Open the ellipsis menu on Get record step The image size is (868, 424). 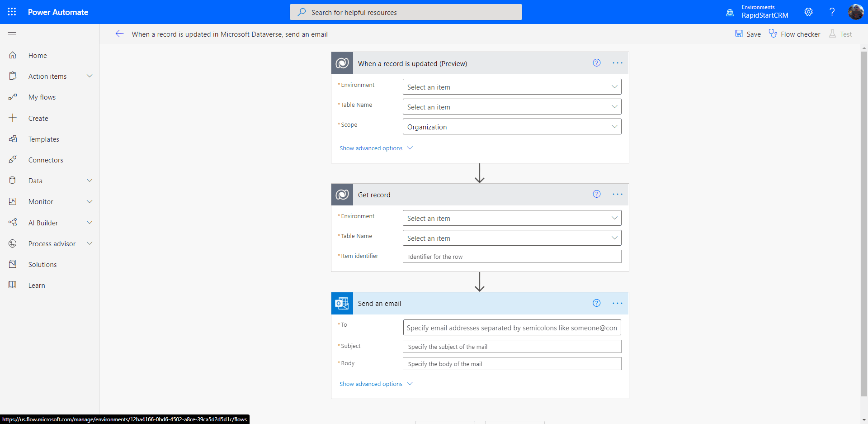click(x=618, y=194)
